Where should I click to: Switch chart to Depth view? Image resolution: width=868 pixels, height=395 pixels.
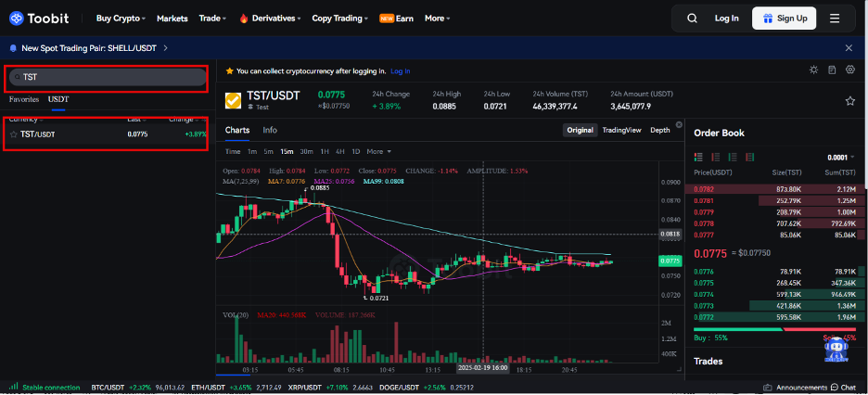click(660, 130)
